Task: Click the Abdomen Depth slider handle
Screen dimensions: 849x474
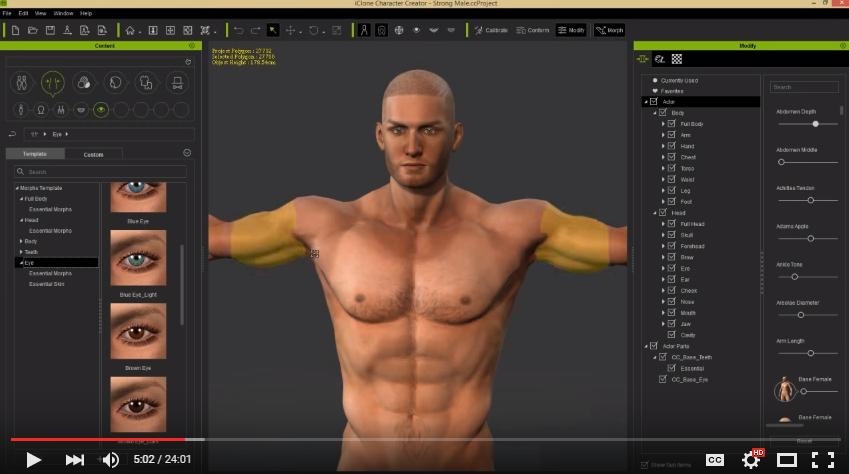Action: tap(815, 124)
